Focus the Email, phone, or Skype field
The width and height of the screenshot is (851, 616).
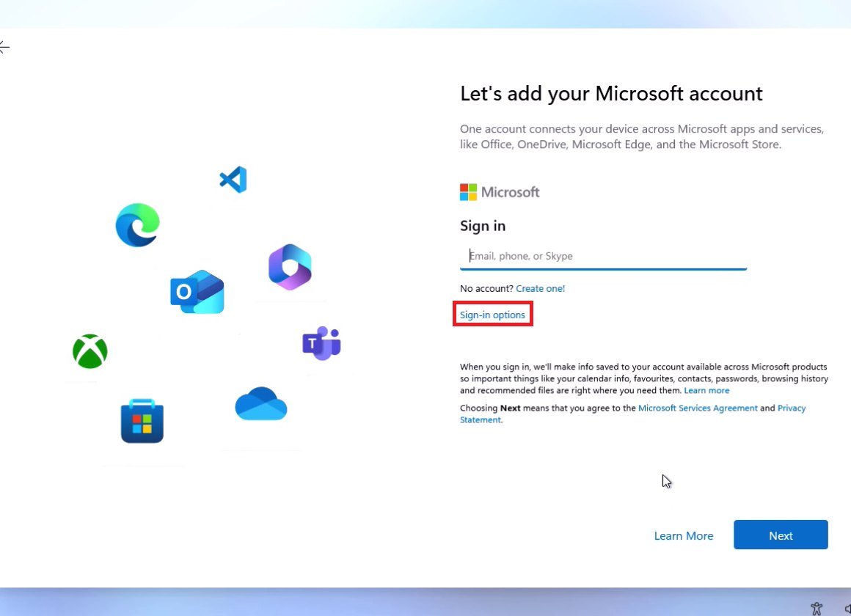[603, 256]
